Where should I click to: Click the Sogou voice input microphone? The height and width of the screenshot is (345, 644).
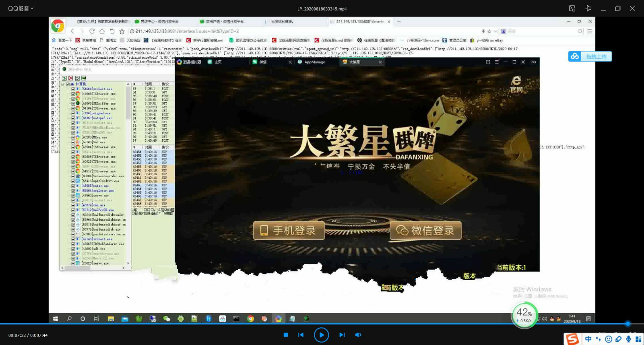coord(628,339)
